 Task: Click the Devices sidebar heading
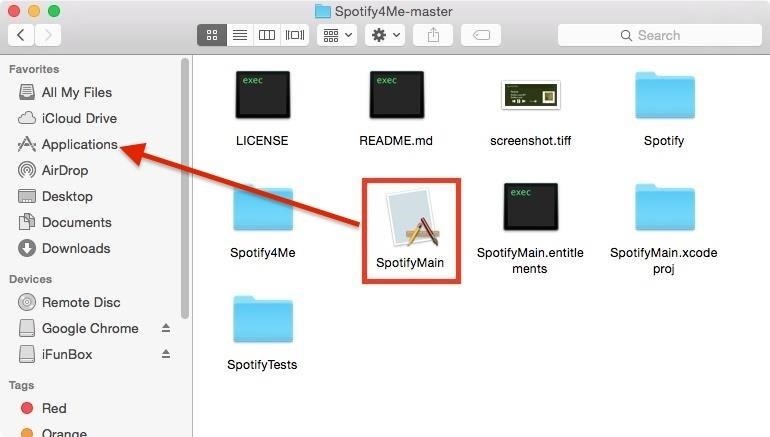(30, 279)
